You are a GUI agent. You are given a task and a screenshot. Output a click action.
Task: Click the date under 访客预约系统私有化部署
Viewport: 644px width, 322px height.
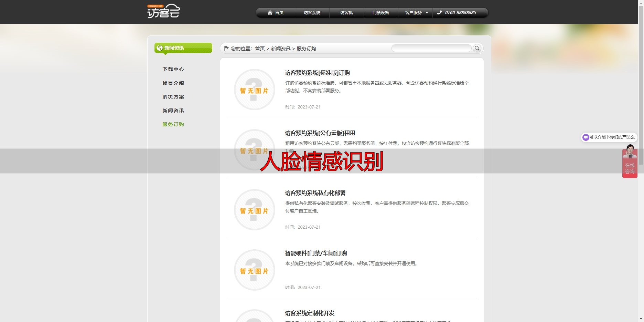coord(303,227)
